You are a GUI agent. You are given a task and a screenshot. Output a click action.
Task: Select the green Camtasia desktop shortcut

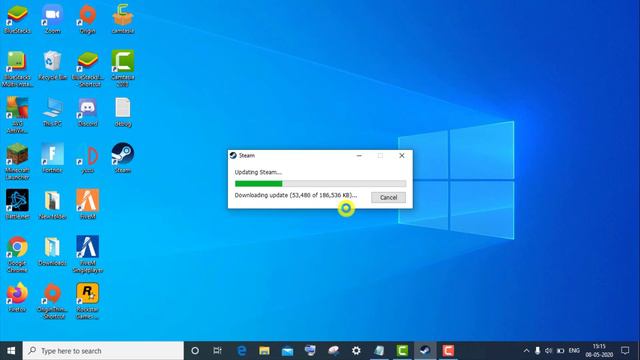pyautogui.click(x=122, y=69)
